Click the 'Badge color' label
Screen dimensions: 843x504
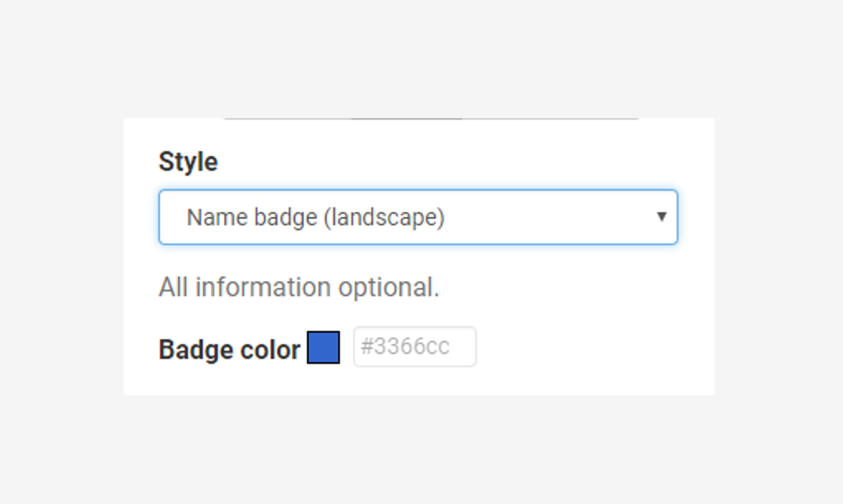tap(230, 350)
